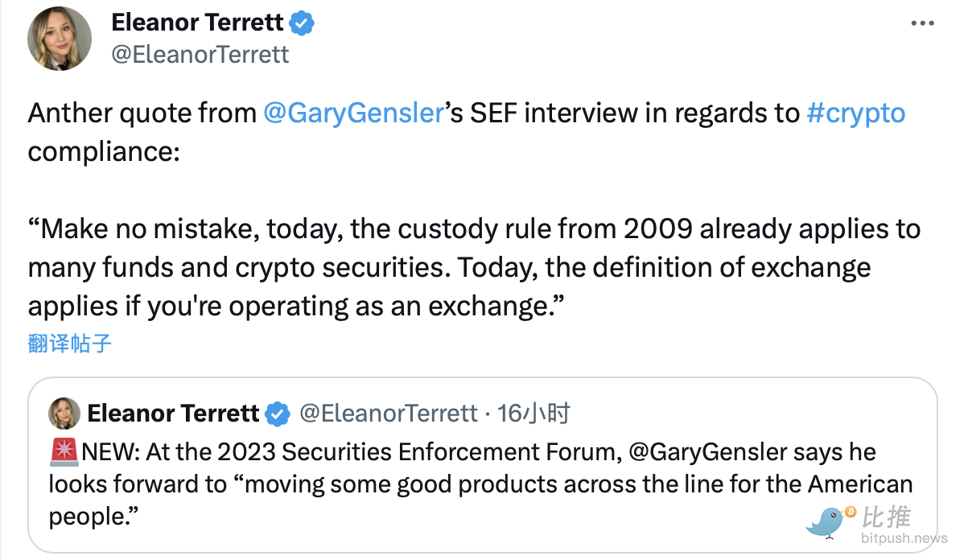Image resolution: width=964 pixels, height=560 pixels.
Task: Click the @GaryGensler mention in main post
Action: pos(353,113)
